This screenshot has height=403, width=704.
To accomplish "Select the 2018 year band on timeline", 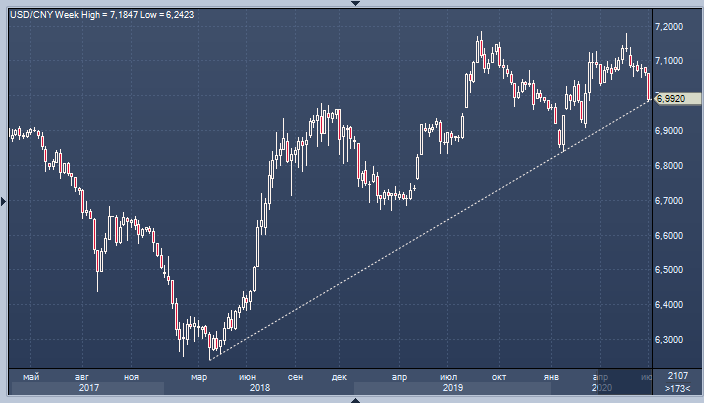I will (260, 387).
